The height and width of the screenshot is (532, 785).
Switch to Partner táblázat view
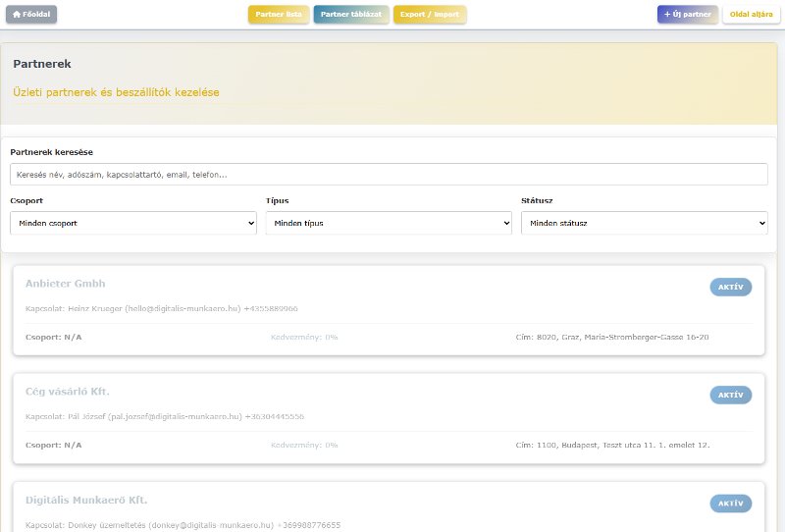[x=350, y=15]
